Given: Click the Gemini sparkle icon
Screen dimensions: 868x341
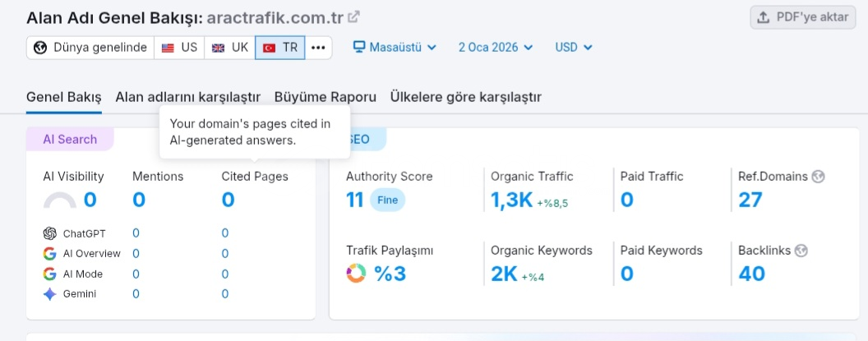Looking at the screenshot, I should [x=50, y=294].
